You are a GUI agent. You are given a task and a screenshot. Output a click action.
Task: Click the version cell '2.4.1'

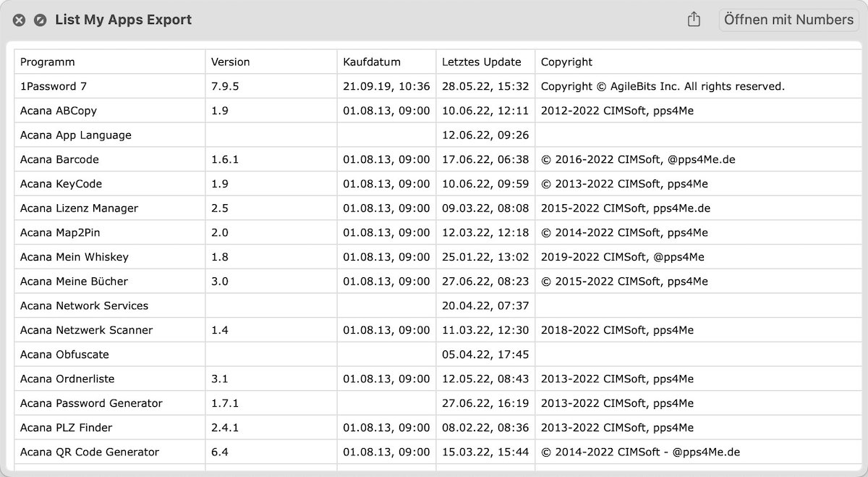[271, 428]
